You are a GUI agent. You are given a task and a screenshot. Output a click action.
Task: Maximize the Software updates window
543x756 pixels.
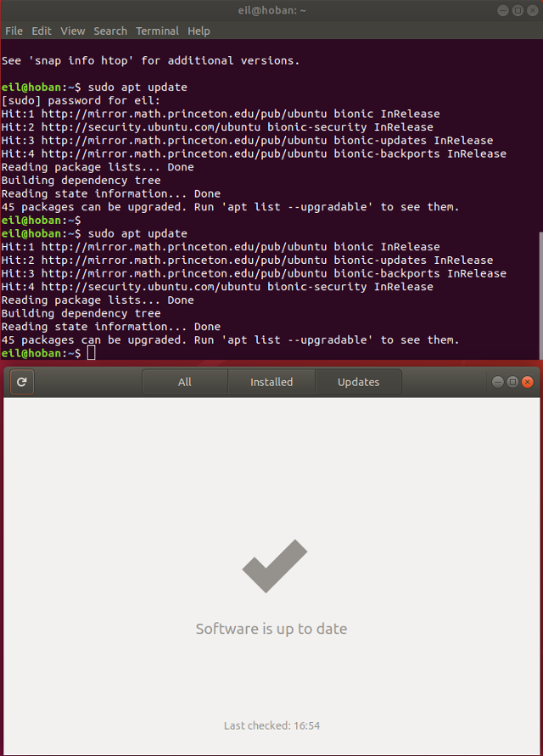pos(512,382)
